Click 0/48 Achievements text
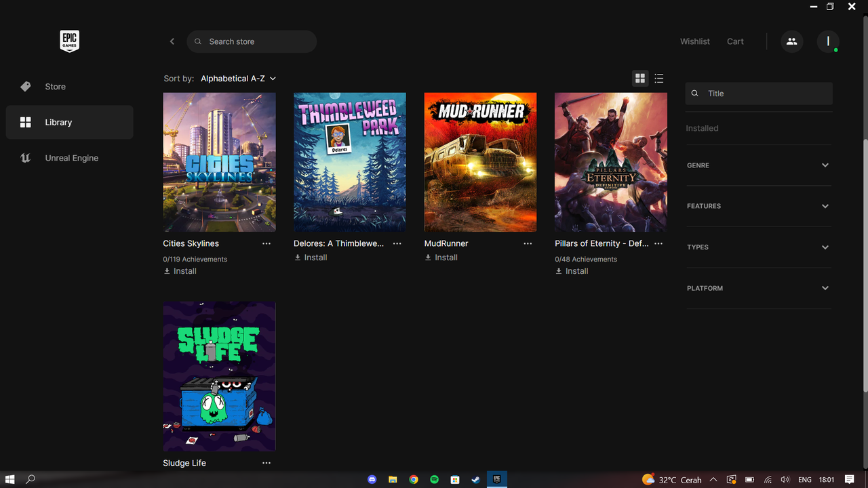Viewport: 868px width, 488px height. click(586, 259)
